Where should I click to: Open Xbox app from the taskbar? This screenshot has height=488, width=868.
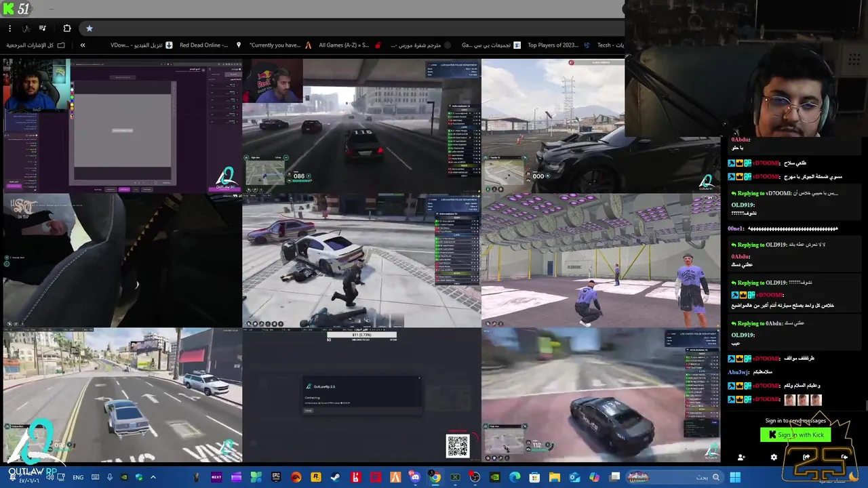455,477
